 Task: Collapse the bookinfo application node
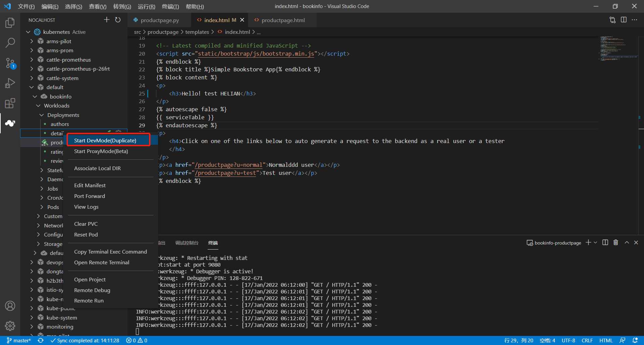(35, 96)
